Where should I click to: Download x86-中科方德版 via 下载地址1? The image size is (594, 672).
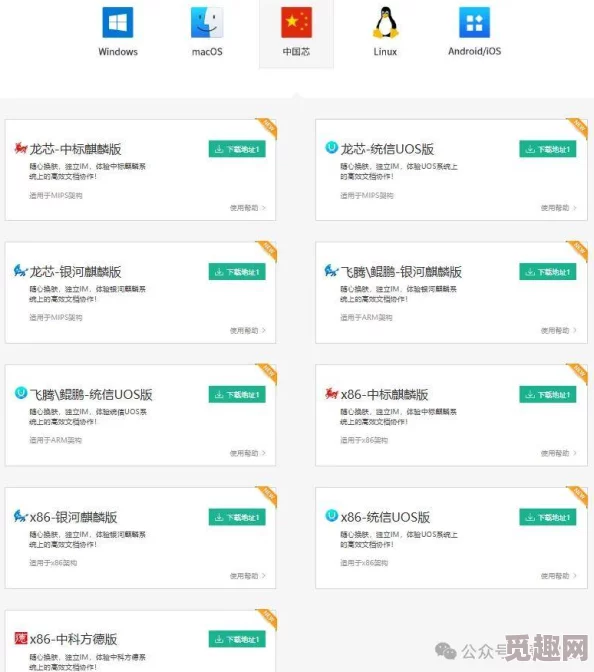click(237, 639)
